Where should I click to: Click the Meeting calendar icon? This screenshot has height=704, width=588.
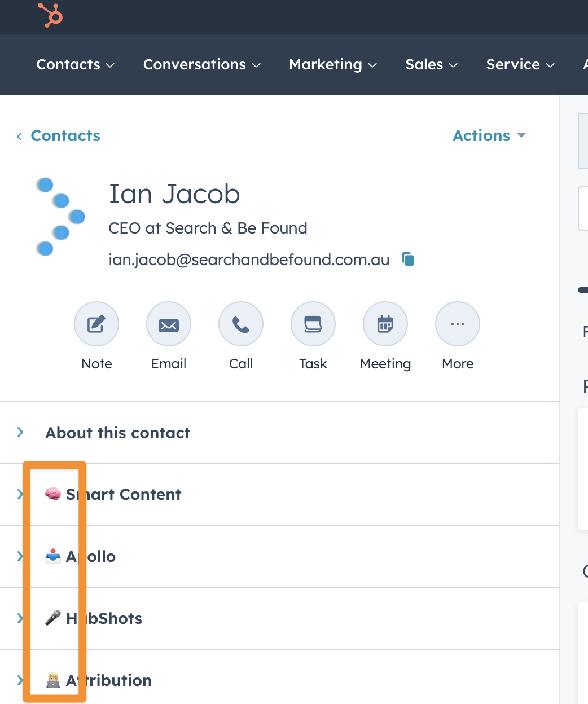(385, 324)
